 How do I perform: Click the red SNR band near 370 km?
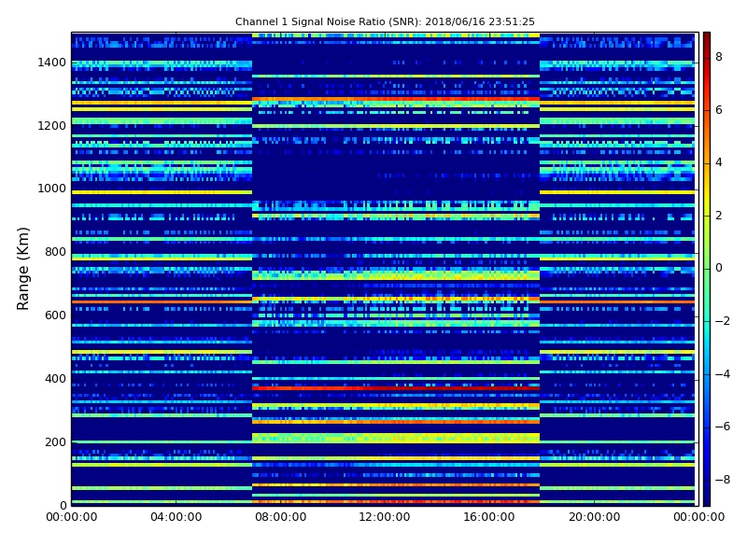(x=396, y=388)
